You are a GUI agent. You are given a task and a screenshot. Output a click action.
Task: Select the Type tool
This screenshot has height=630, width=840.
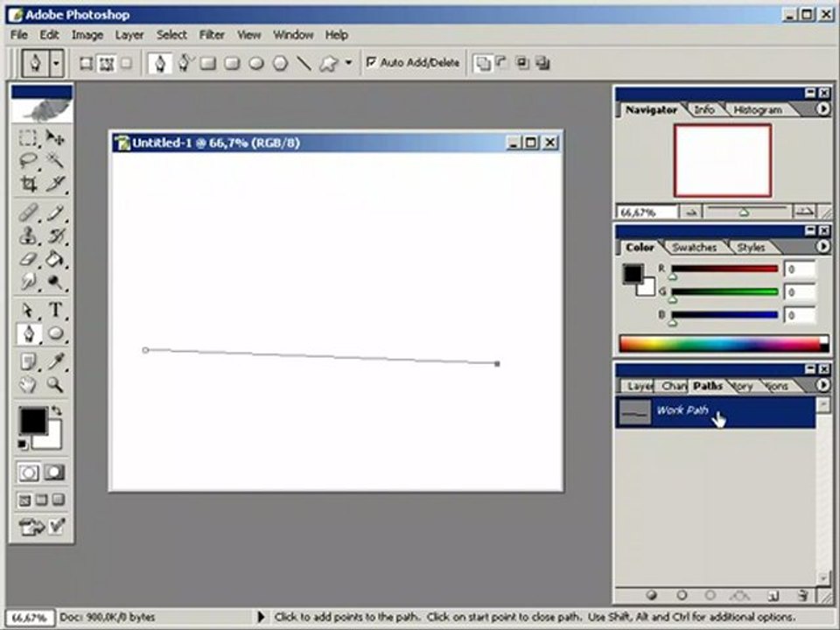(54, 310)
